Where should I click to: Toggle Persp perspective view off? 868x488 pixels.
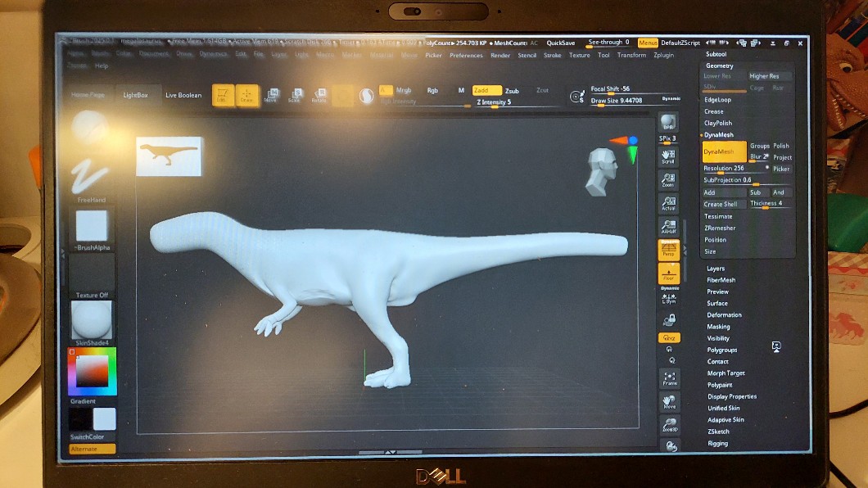tap(668, 250)
